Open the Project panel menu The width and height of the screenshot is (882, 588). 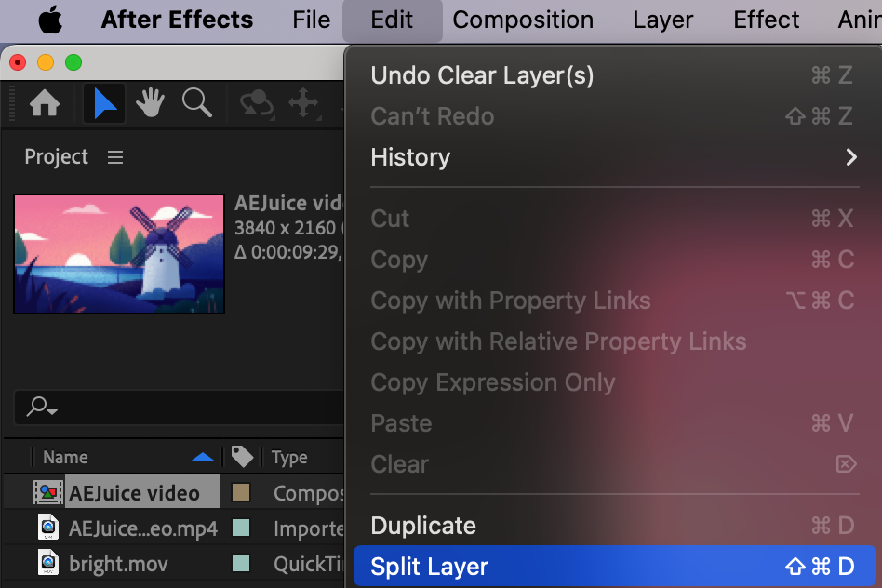tap(115, 157)
